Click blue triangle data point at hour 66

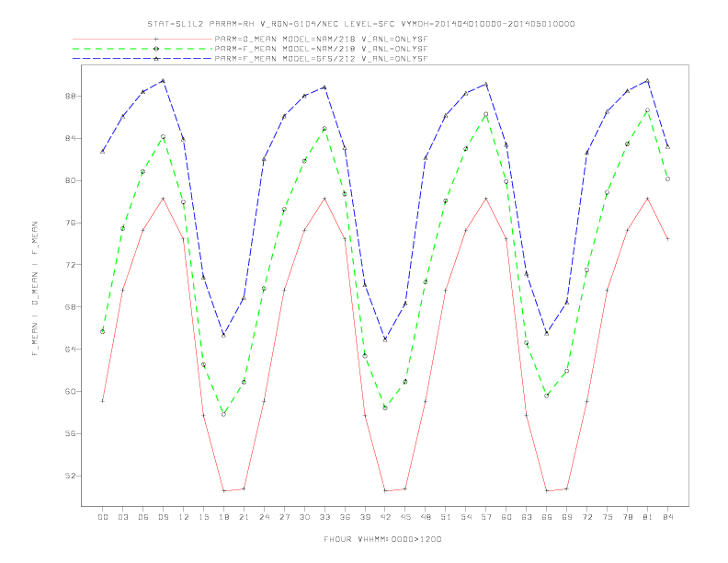[547, 333]
